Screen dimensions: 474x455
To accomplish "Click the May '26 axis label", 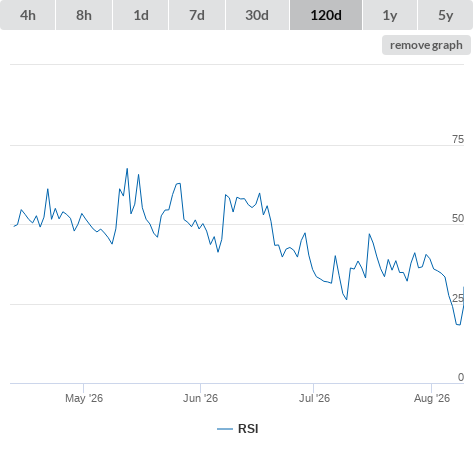I will coord(84,398).
